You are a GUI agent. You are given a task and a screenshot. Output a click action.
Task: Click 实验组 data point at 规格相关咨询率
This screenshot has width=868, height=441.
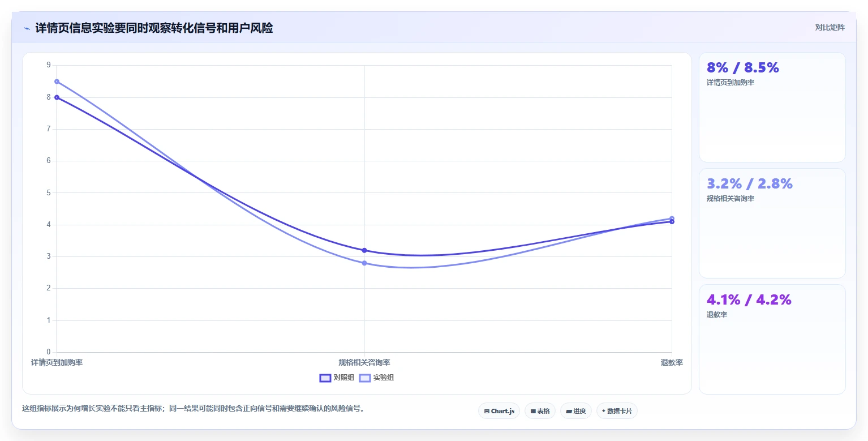click(364, 263)
